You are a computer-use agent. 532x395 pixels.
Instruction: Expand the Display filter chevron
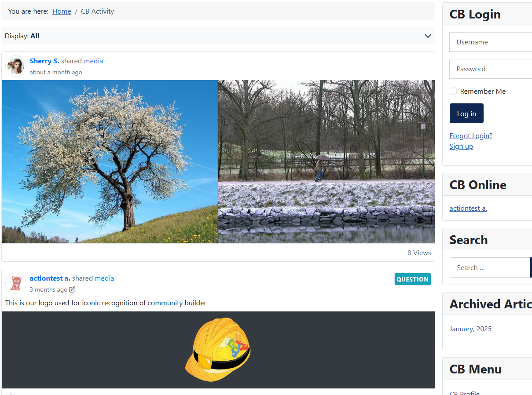[427, 36]
